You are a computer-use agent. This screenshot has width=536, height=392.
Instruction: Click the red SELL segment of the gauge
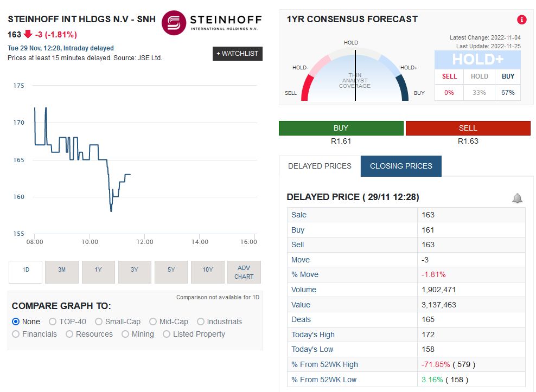click(x=307, y=88)
